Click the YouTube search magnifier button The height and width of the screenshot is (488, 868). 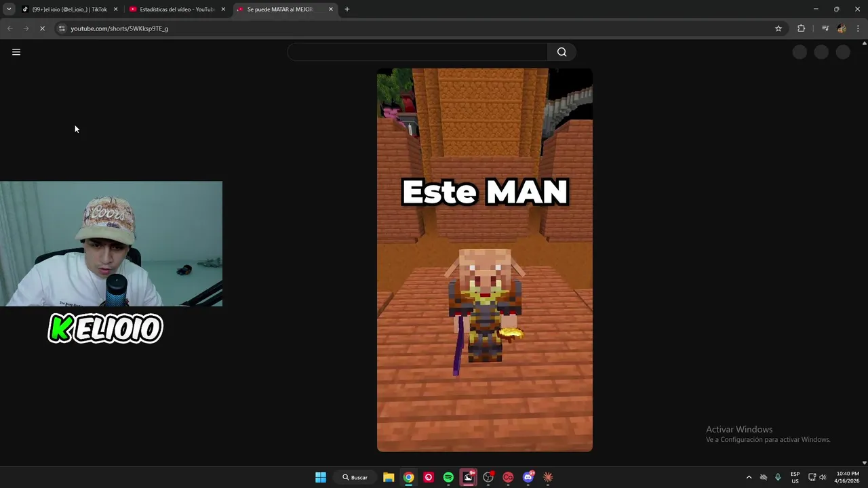(x=561, y=52)
